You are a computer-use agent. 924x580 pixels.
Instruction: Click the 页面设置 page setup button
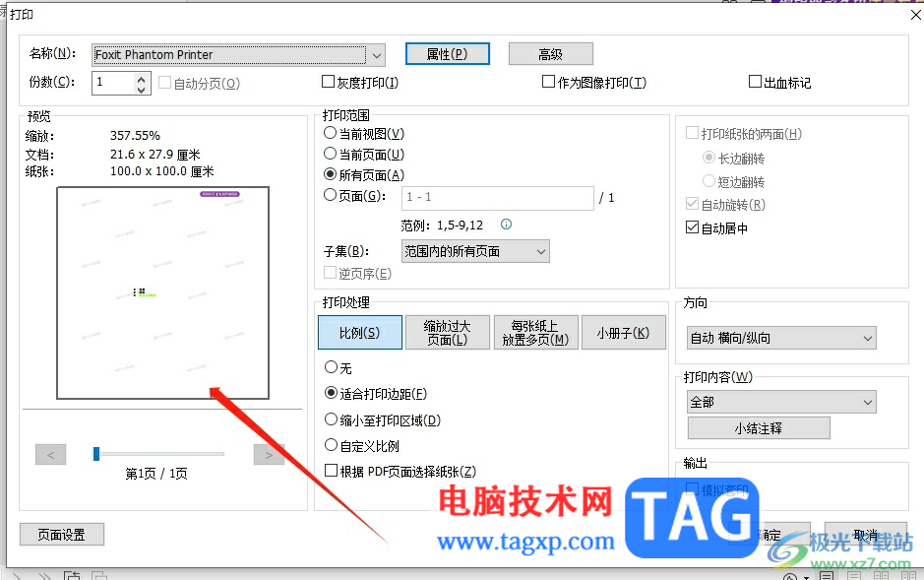62,535
